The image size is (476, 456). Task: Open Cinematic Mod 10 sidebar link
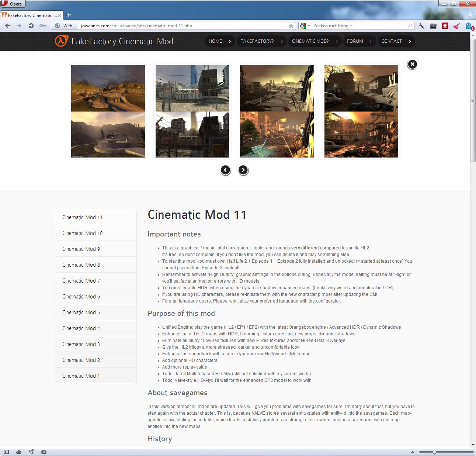[x=95, y=233]
